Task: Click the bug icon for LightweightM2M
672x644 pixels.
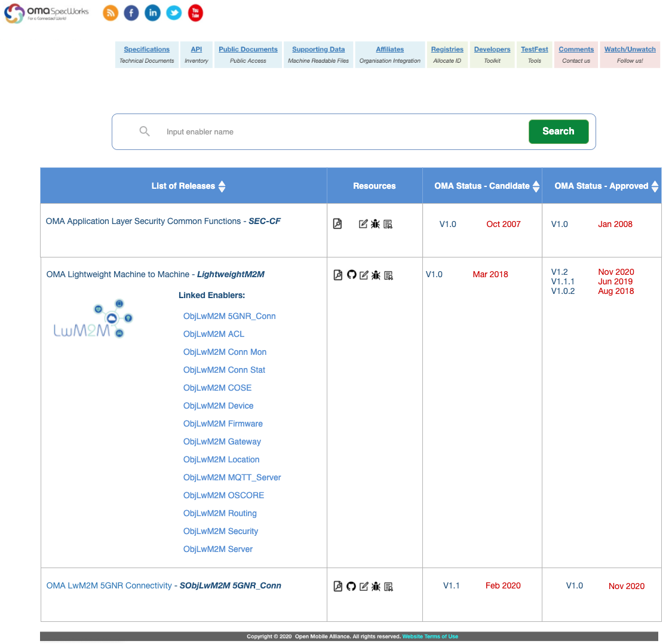Action: click(376, 275)
